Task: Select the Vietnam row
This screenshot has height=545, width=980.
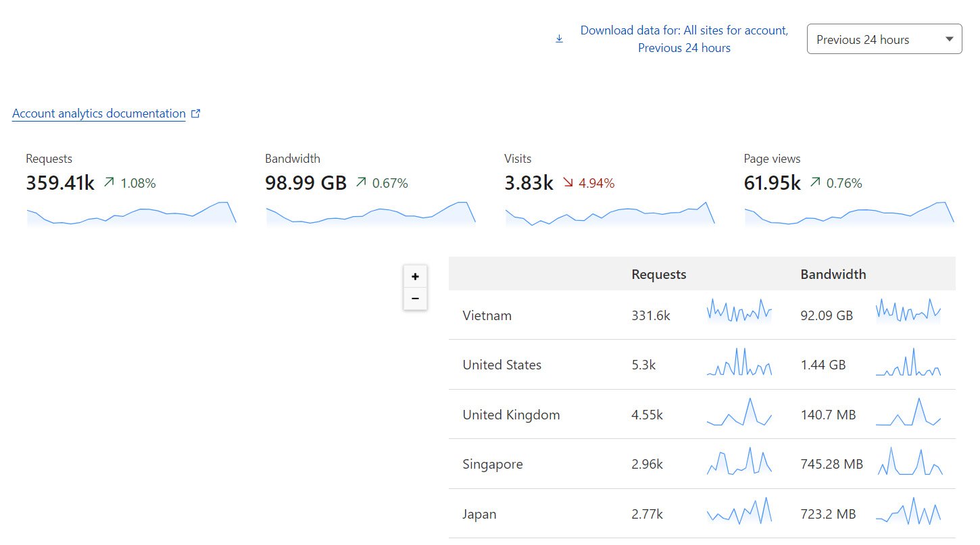Action: pos(487,315)
